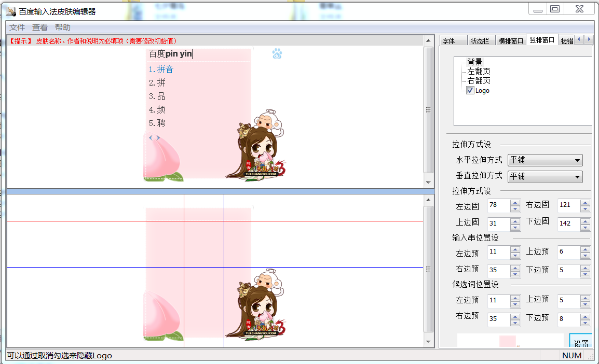The height and width of the screenshot is (364, 599).
Task: Increase the 下边固 value with up arrow
Action: (586, 221)
